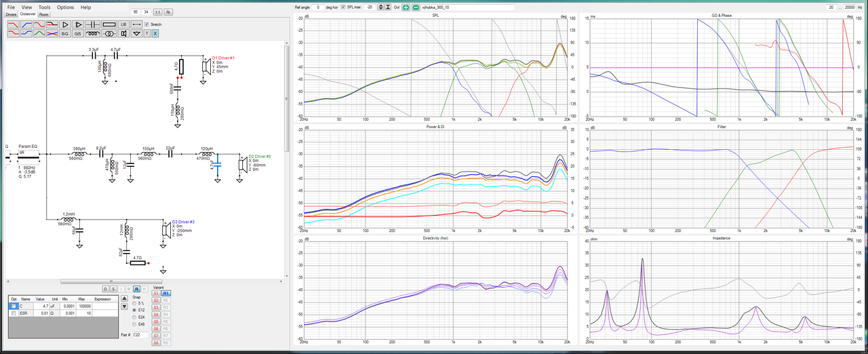
Task: Select the E12 snap option
Action: [x=134, y=310]
